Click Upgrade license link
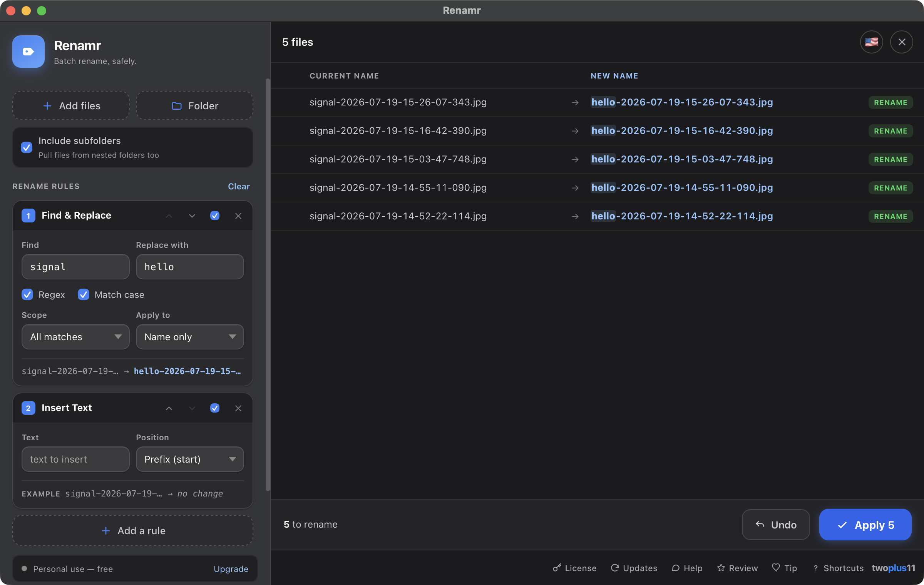The width and height of the screenshot is (924, 585). [231, 569]
